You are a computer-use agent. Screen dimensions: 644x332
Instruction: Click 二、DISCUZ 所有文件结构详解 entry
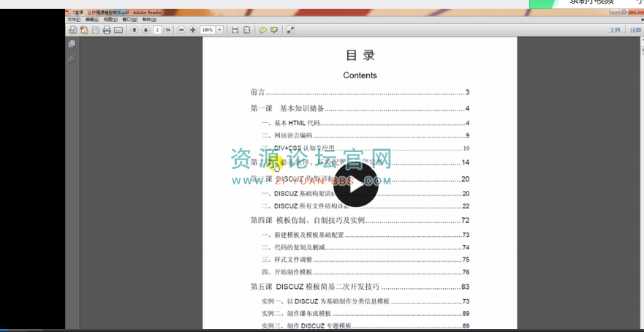pos(365,206)
